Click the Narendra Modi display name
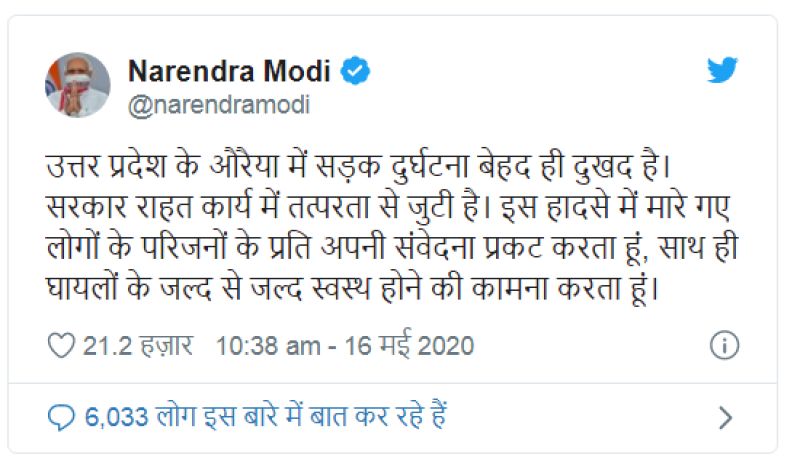 [233, 72]
